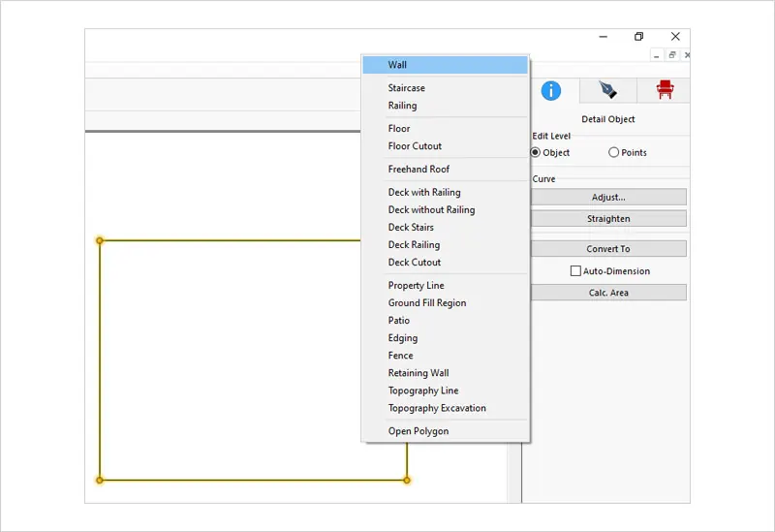Click the bottom-left polygon corner point
This screenshot has height=532, width=775.
click(100, 480)
